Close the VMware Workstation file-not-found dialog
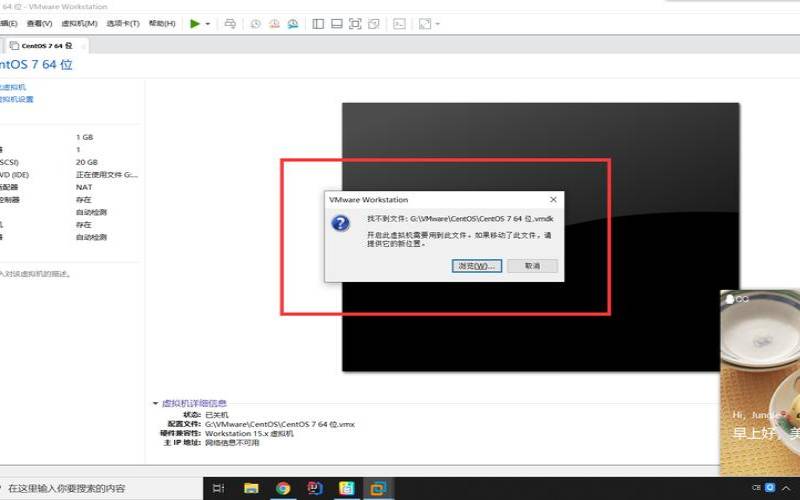 [x=553, y=199]
